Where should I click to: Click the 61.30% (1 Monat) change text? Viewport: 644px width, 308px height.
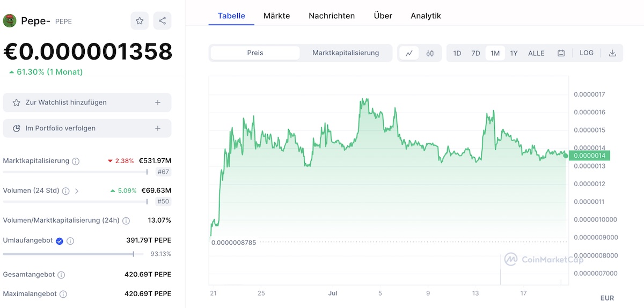point(46,72)
